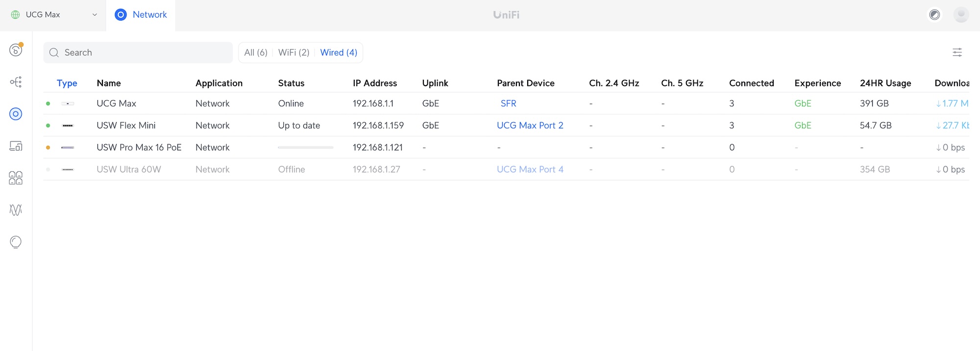
Task: Open Client Devices from the sidebar
Action: [x=16, y=146]
